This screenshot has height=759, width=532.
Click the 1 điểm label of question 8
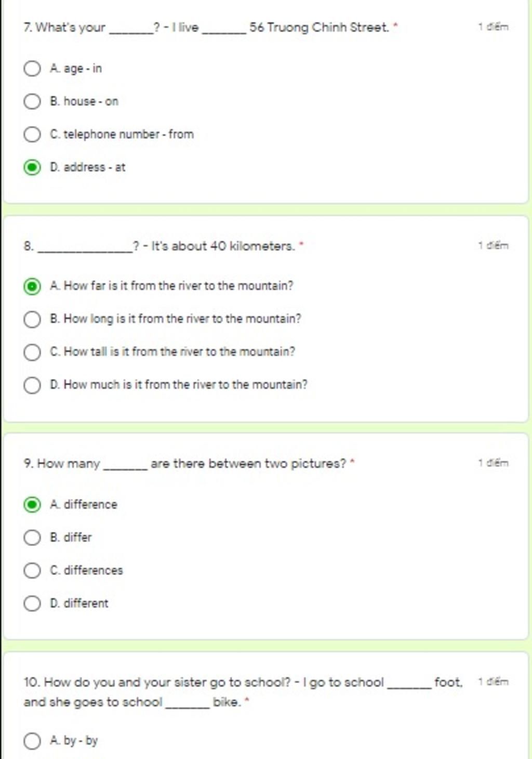click(494, 245)
